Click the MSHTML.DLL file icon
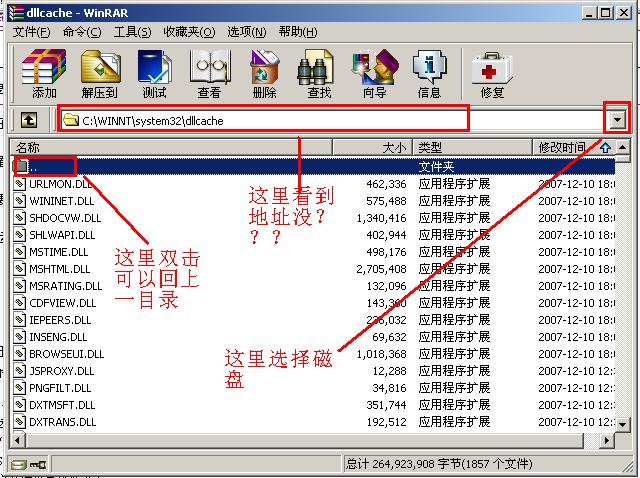The width and height of the screenshot is (640, 478). [19, 269]
